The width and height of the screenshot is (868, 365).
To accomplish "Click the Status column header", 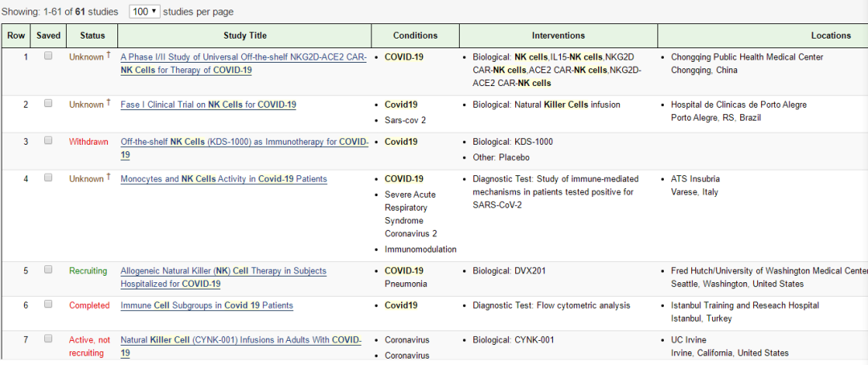I will pos(92,35).
